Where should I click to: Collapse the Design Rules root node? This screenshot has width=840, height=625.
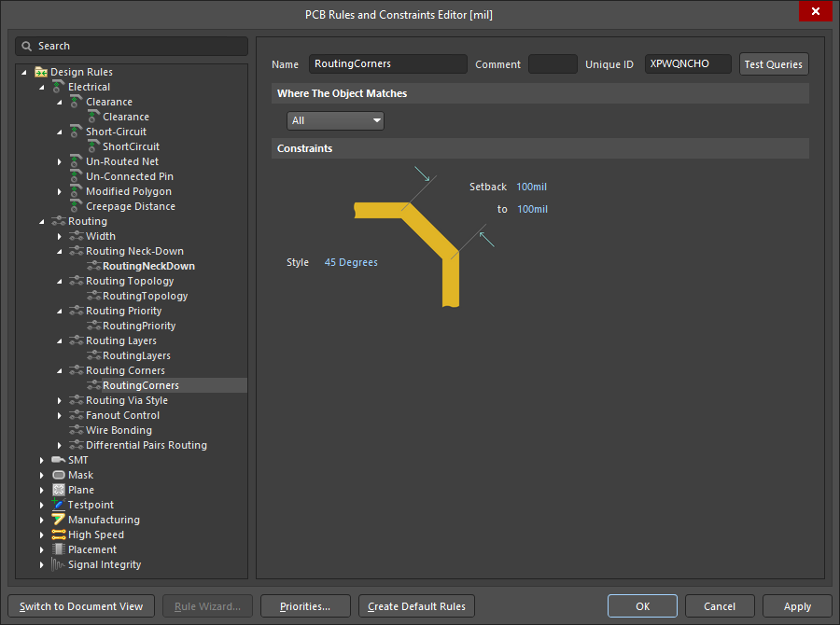click(x=24, y=72)
